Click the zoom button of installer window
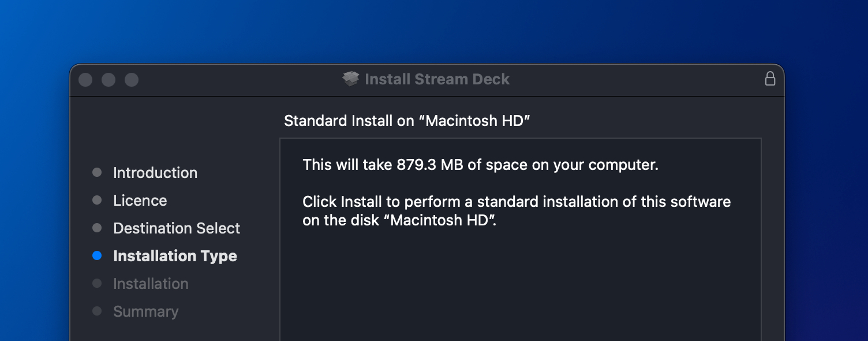868x341 pixels. (132, 80)
